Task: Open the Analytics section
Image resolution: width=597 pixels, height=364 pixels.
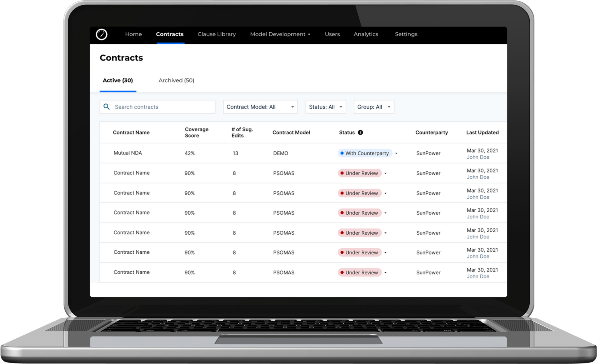Action: (x=366, y=34)
